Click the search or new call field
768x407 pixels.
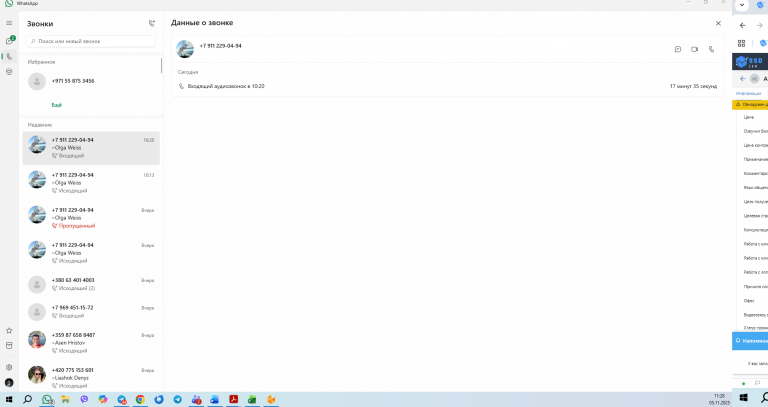click(91, 41)
